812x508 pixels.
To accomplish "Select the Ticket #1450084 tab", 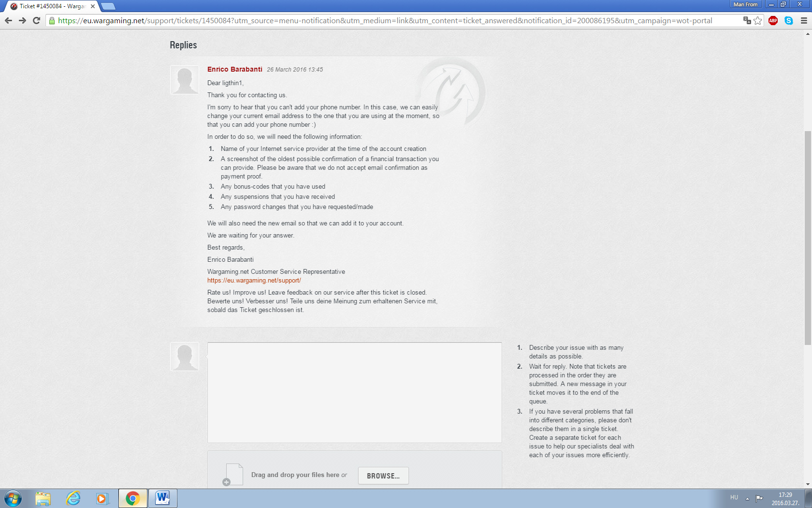I will [x=52, y=6].
